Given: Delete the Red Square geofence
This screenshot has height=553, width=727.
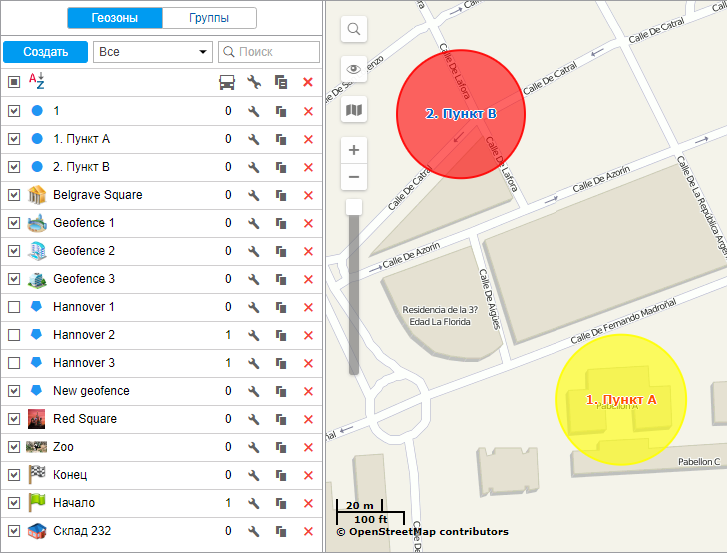Looking at the screenshot, I should pyautogui.click(x=308, y=419).
